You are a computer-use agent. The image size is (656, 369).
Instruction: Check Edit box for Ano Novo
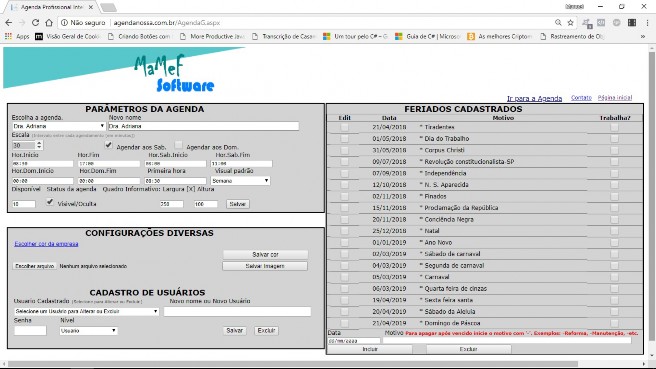[x=344, y=242]
